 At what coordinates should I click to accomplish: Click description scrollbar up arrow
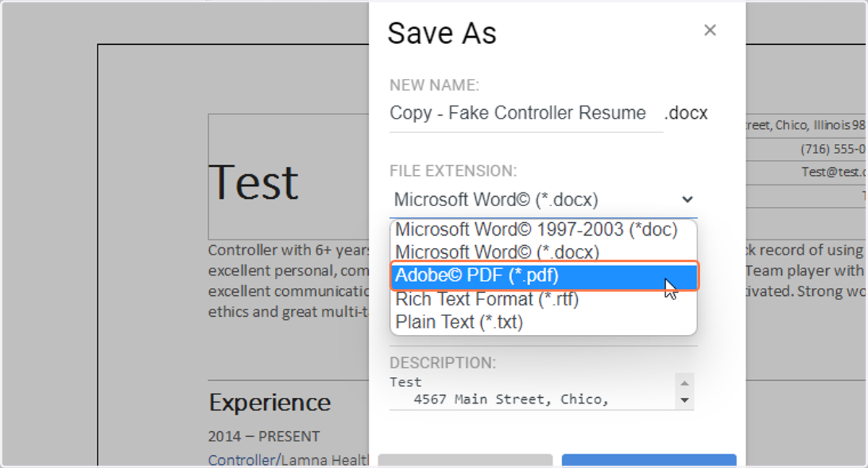[x=684, y=383]
